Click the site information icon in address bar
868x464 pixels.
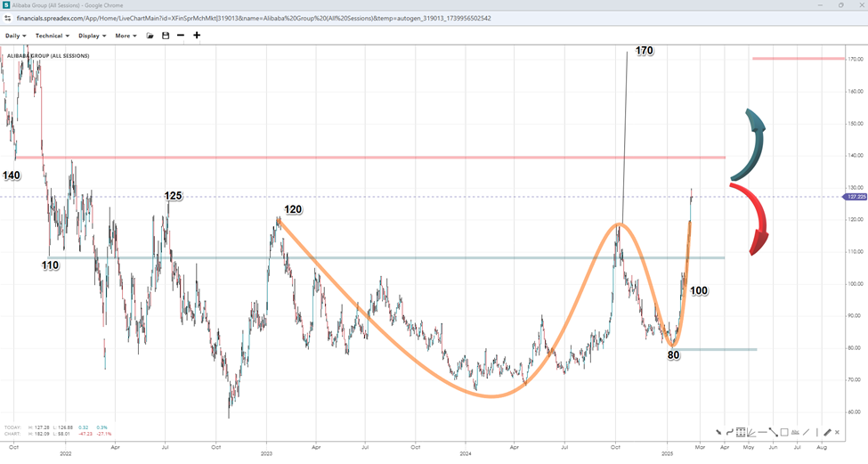[7, 17]
